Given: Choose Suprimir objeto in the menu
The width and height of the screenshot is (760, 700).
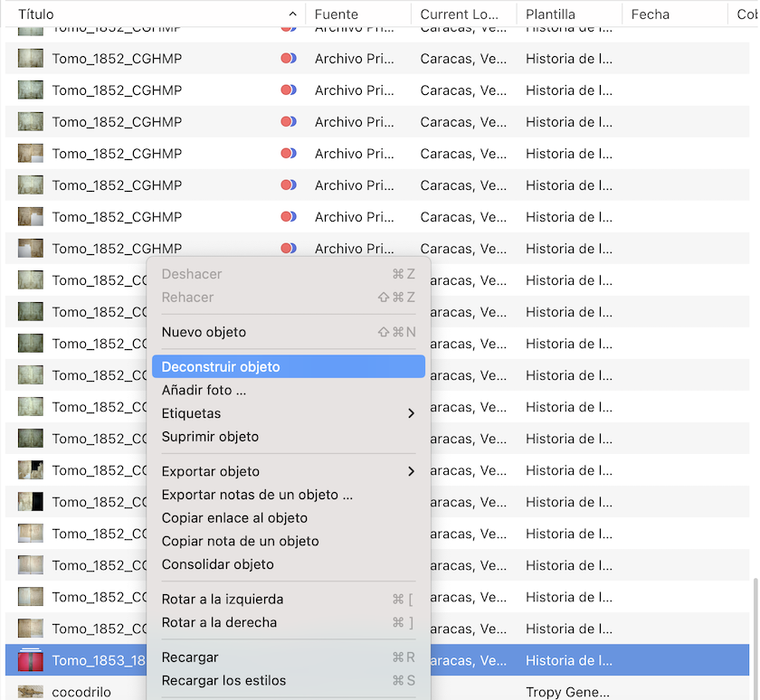Looking at the screenshot, I should tap(210, 437).
